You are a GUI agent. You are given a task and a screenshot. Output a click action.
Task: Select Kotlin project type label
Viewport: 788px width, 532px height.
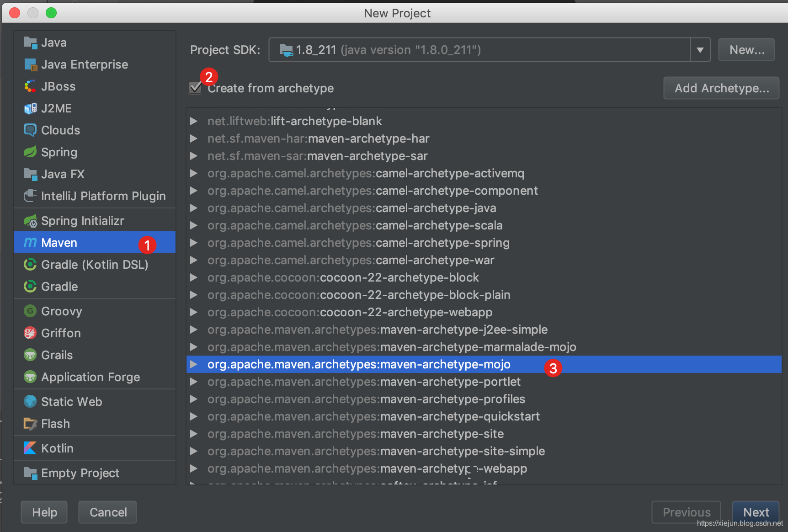pyautogui.click(x=57, y=448)
